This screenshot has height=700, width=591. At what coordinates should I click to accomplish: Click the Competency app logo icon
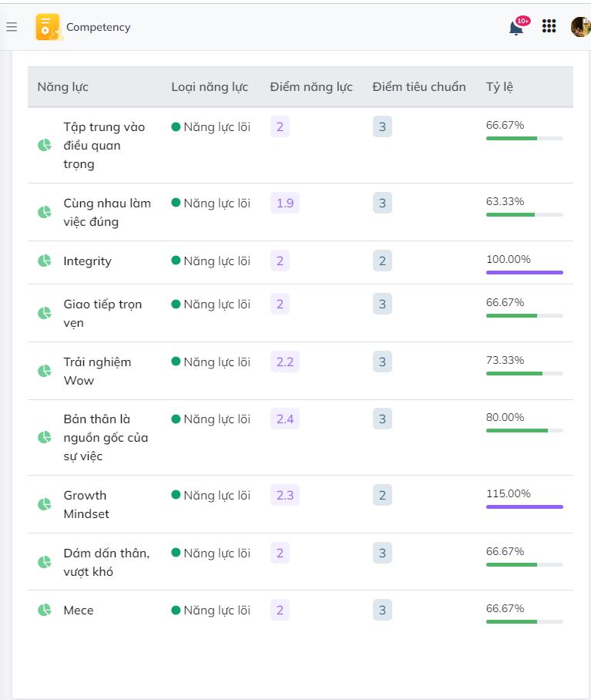47,27
